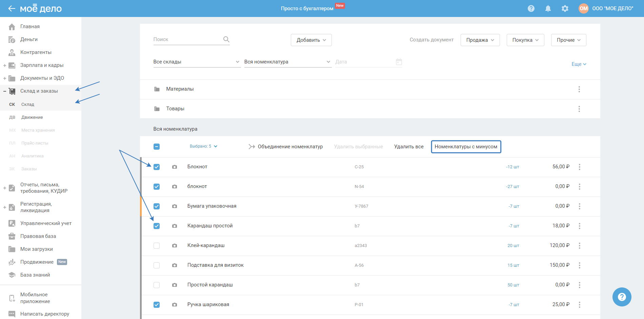This screenshot has height=319, width=644.
Task: Click the search magnifier icon
Action: (x=226, y=39)
